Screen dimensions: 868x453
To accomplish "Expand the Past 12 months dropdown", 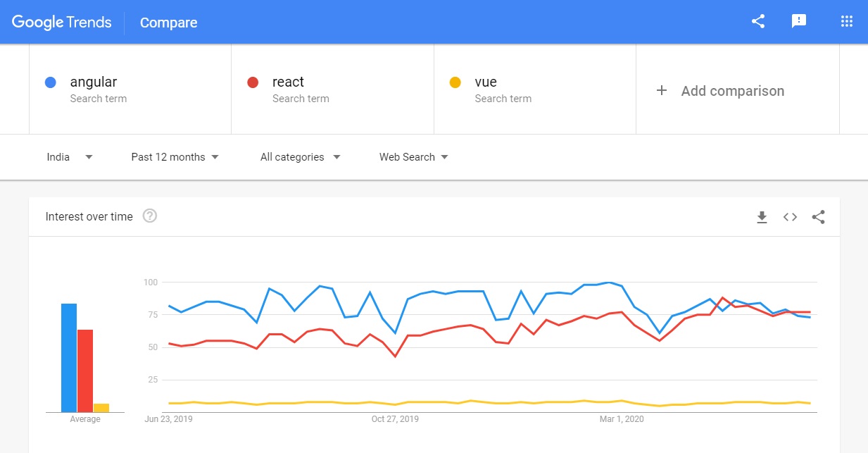I will [175, 157].
